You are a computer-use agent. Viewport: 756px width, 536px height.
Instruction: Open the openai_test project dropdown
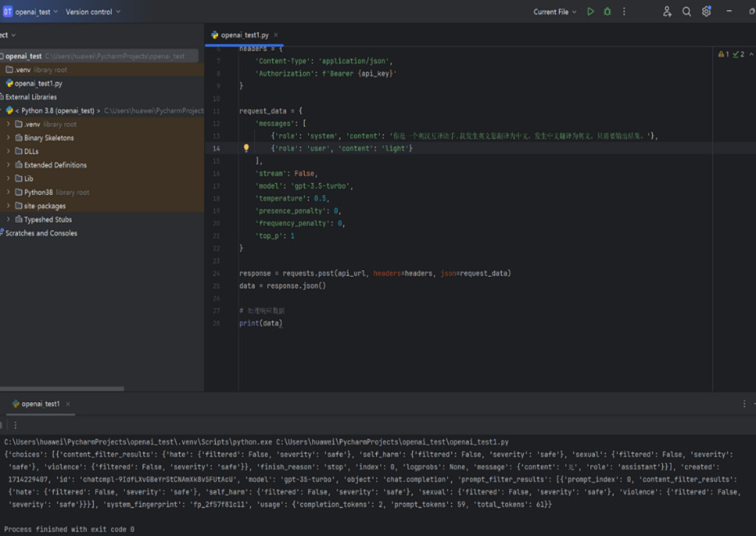(x=36, y=12)
